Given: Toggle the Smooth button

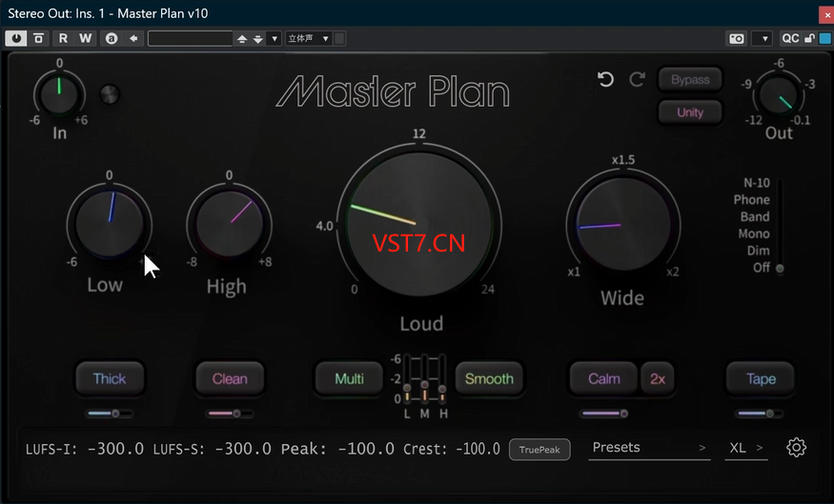Looking at the screenshot, I should pos(489,378).
